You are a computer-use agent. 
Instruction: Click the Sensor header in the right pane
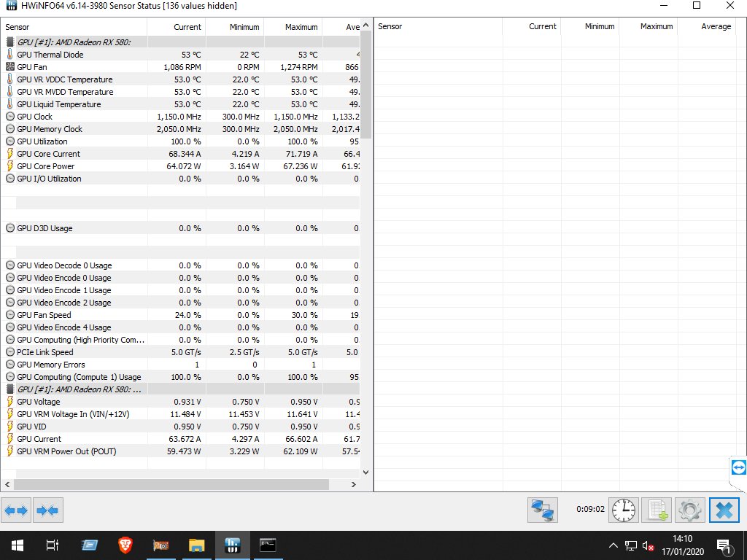tap(438, 27)
